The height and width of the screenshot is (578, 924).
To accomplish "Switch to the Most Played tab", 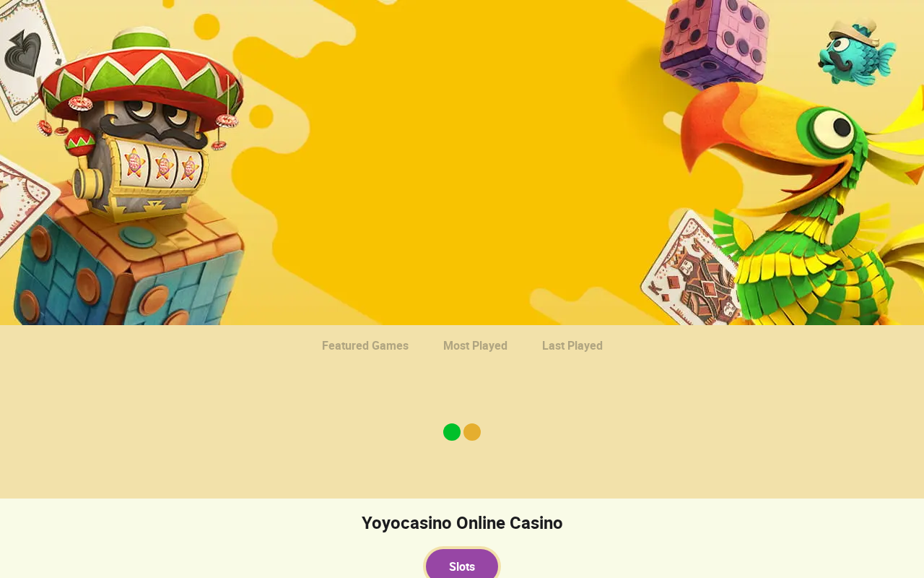I will point(475,345).
